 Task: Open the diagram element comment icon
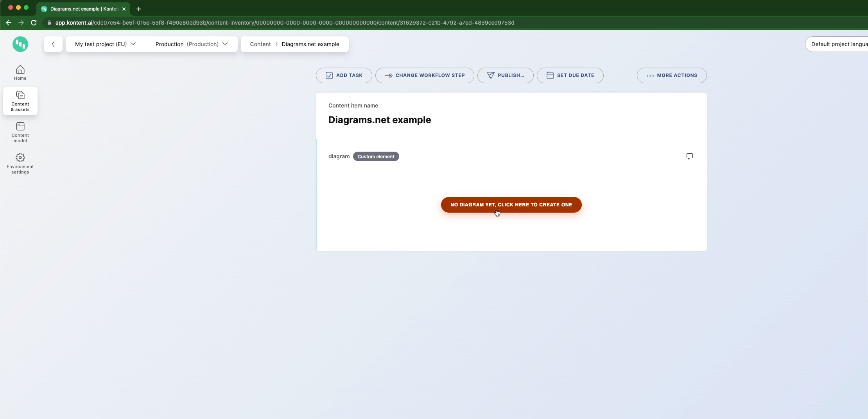pos(690,156)
